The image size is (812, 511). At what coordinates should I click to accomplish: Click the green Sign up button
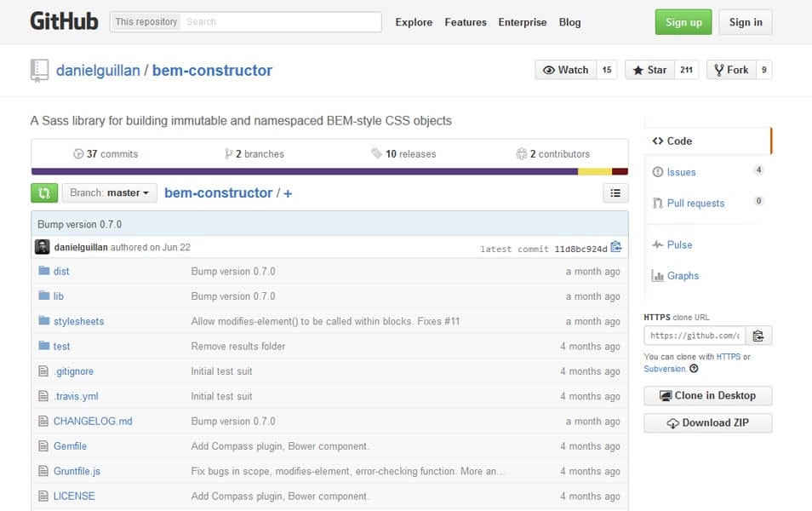[683, 22]
